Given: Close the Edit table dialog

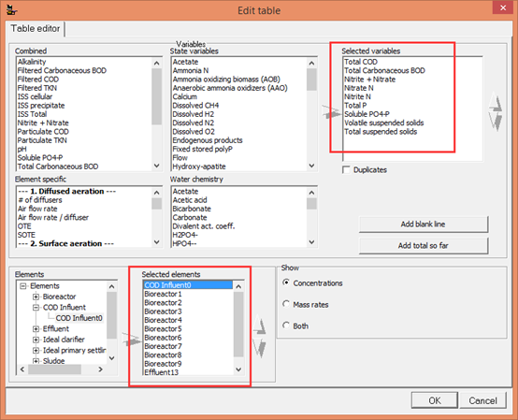Looking at the screenshot, I should [x=502, y=7].
